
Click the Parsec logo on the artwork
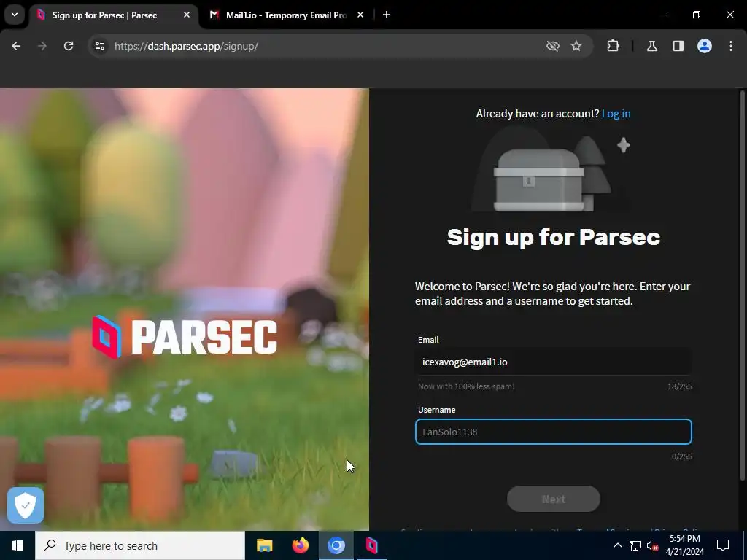click(x=185, y=337)
